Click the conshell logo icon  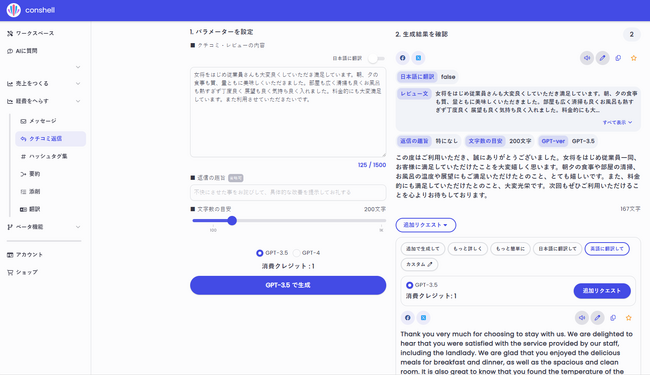pyautogui.click(x=13, y=10)
